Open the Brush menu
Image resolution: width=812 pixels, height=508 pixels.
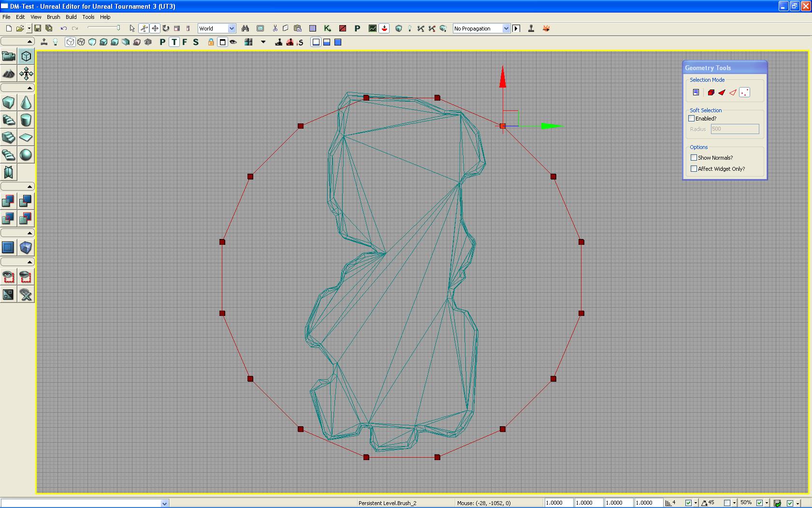(x=53, y=17)
